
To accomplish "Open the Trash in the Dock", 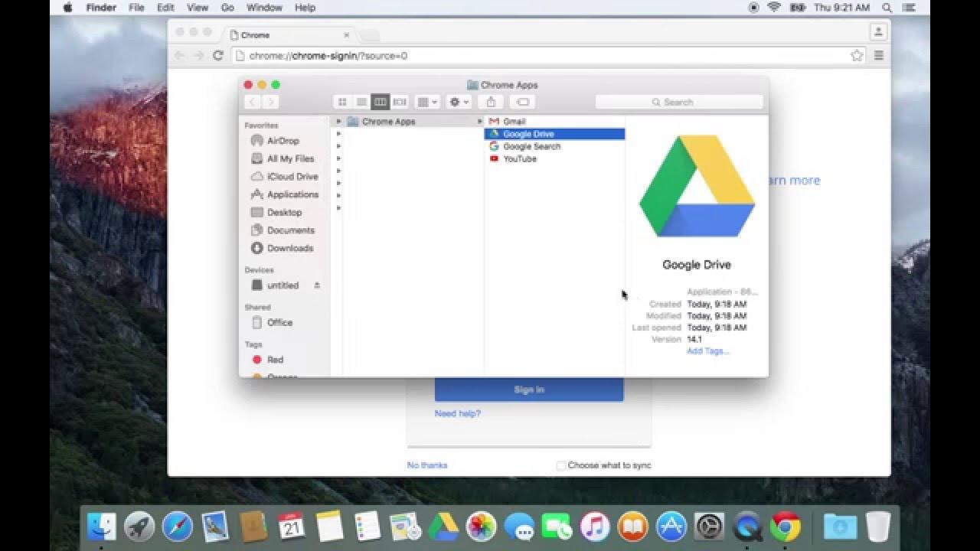I will pos(878,527).
